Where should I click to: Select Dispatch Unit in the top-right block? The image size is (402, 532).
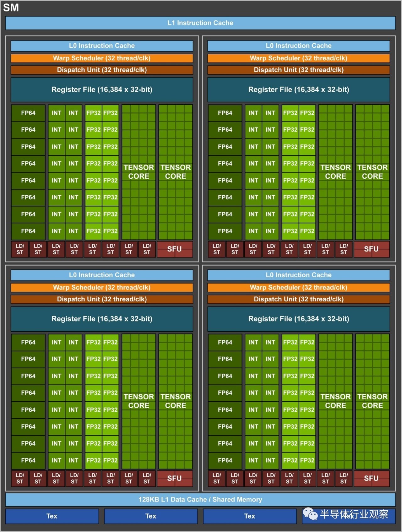tap(299, 70)
